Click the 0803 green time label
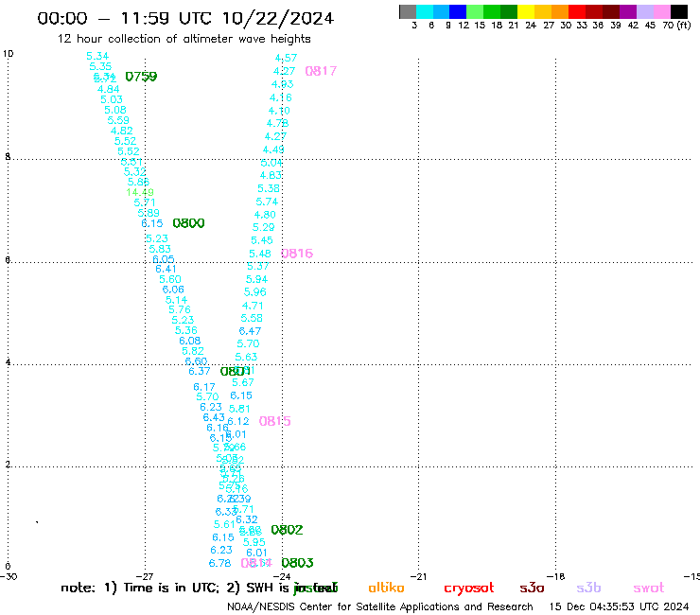 (x=297, y=563)
